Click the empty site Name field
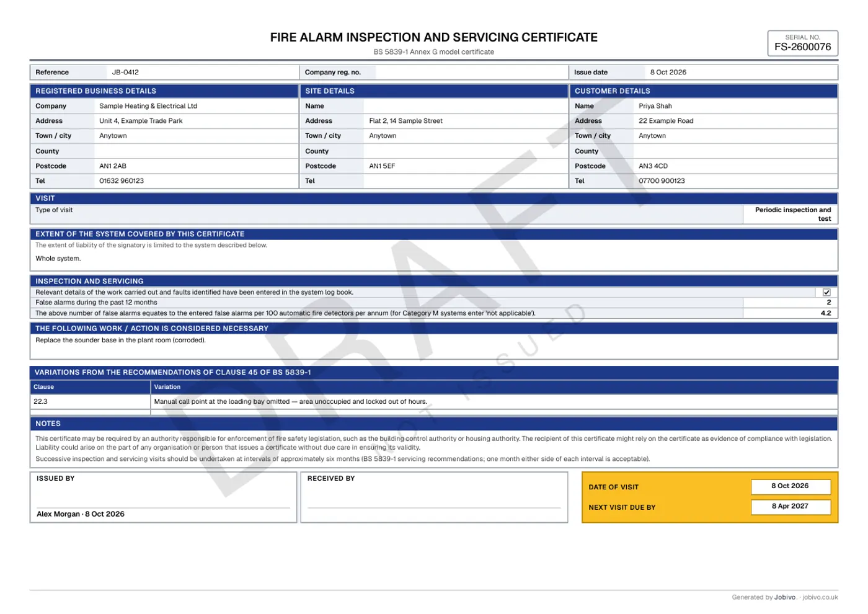868x614 pixels. point(465,106)
